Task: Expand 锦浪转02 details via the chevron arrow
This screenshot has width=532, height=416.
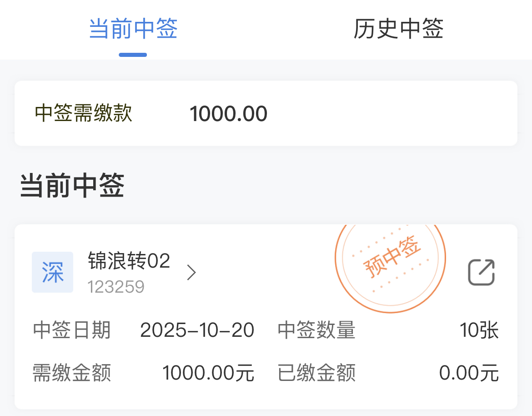Action: click(x=192, y=273)
